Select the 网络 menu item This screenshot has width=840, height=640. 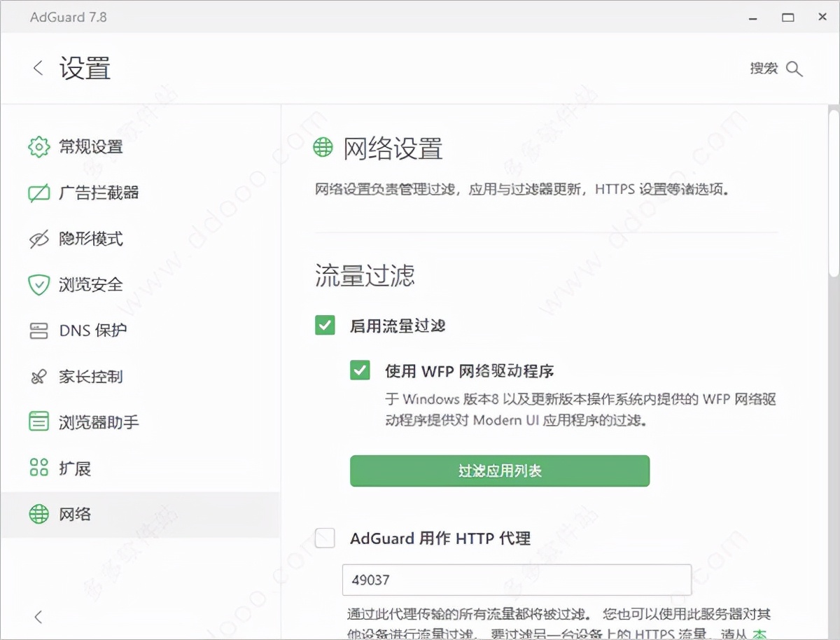coord(140,514)
